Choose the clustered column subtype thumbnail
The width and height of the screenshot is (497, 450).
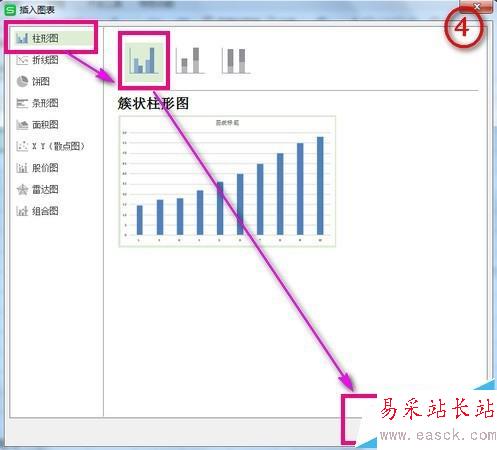144,61
